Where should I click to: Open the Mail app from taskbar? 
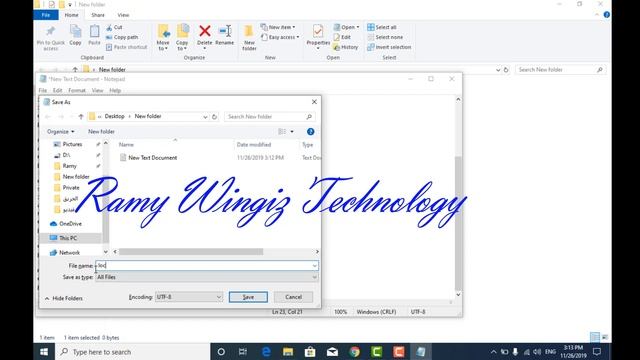[x=332, y=352]
